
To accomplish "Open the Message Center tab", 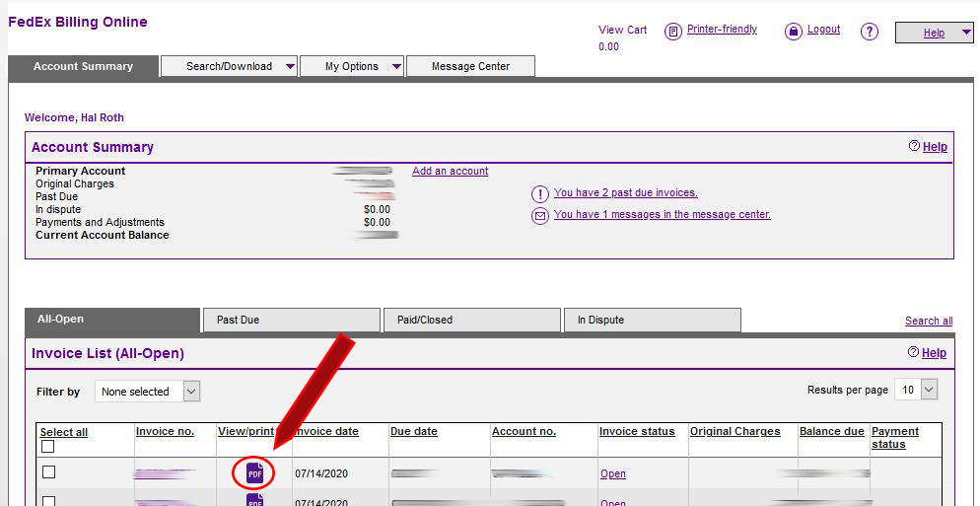I will (470, 66).
